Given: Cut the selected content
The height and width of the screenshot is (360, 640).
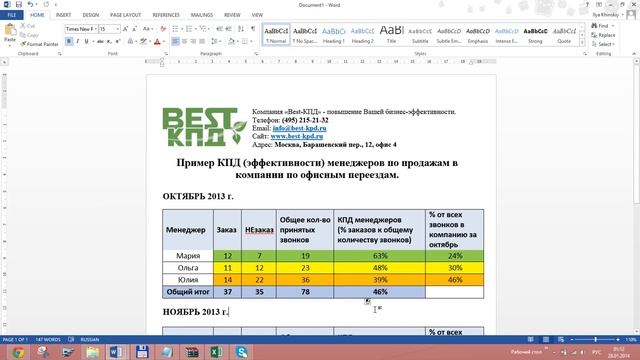Looking at the screenshot, I should tap(28, 26).
